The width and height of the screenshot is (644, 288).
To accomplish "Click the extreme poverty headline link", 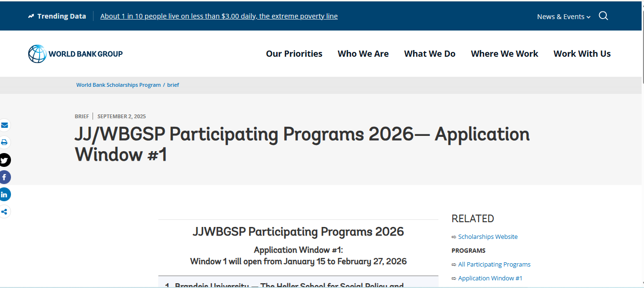I will click(x=218, y=16).
